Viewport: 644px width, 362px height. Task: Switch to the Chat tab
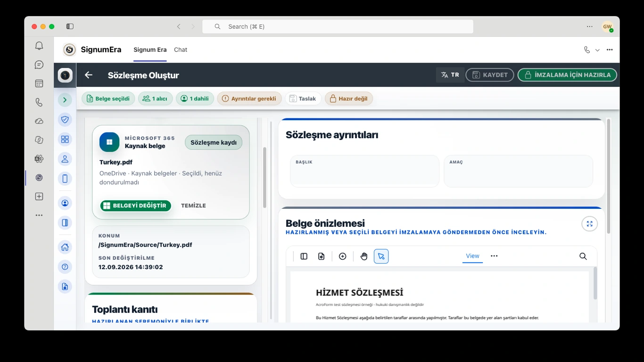tap(181, 49)
